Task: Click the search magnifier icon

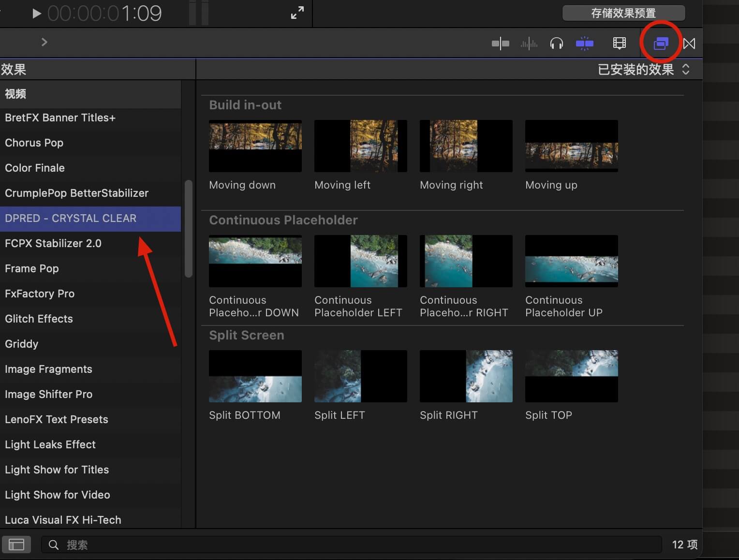Action: point(54,545)
